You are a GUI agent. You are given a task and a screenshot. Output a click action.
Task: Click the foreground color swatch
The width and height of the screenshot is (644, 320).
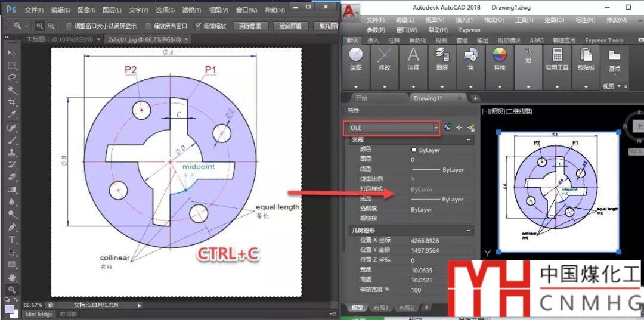pyautogui.click(x=9, y=309)
